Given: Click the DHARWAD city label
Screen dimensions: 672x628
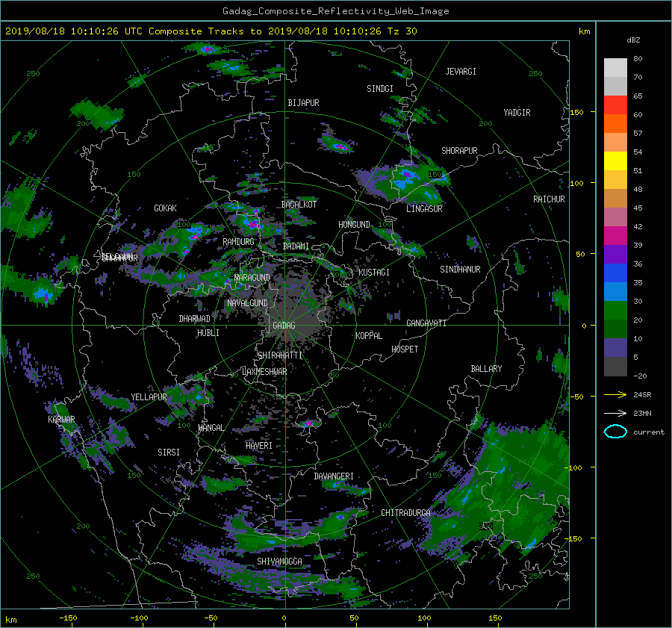Looking at the screenshot, I should pyautogui.click(x=194, y=319).
